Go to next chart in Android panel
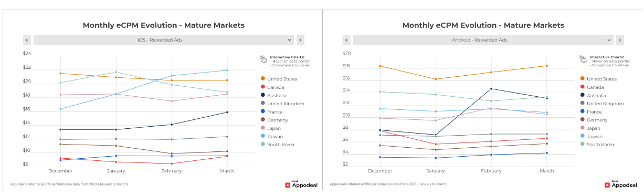This screenshot has width=644, height=194. (620, 40)
